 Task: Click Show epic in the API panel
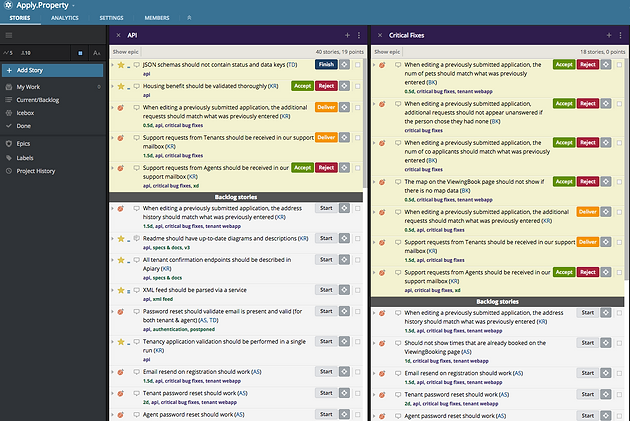(x=126, y=52)
